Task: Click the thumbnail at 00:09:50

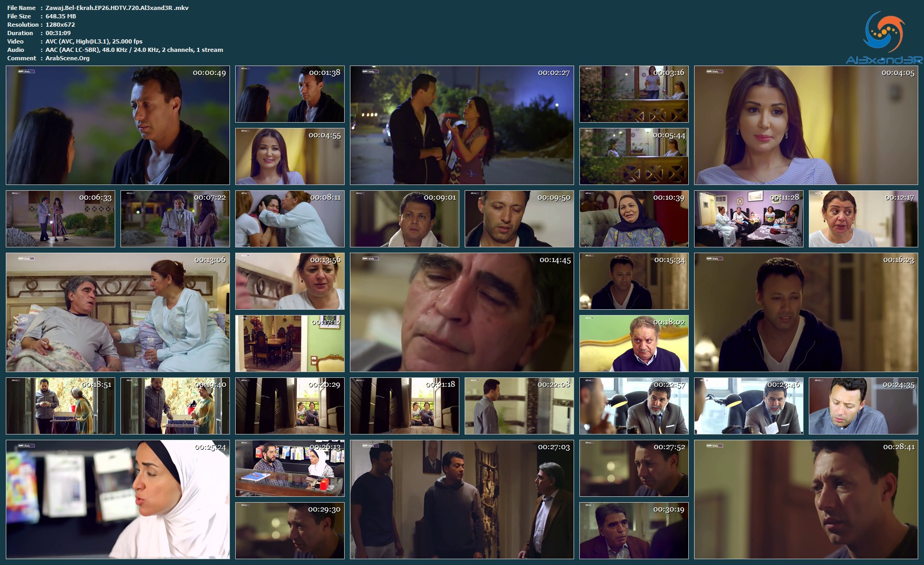Action: coord(519,219)
